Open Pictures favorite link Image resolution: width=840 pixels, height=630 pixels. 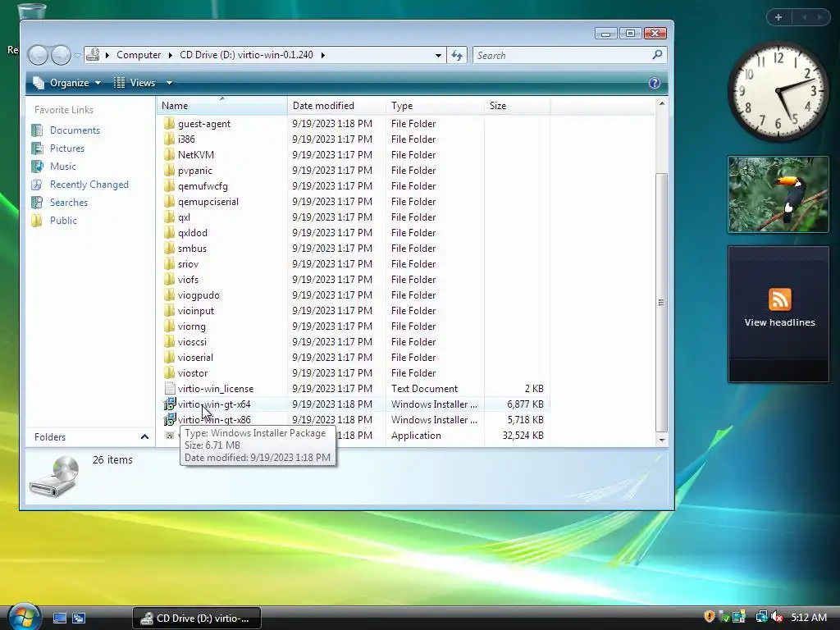(67, 148)
